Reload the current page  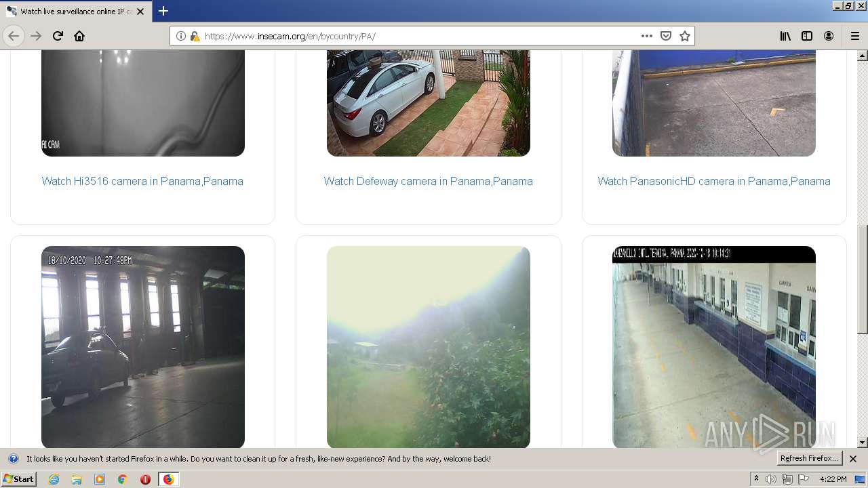pos(58,36)
